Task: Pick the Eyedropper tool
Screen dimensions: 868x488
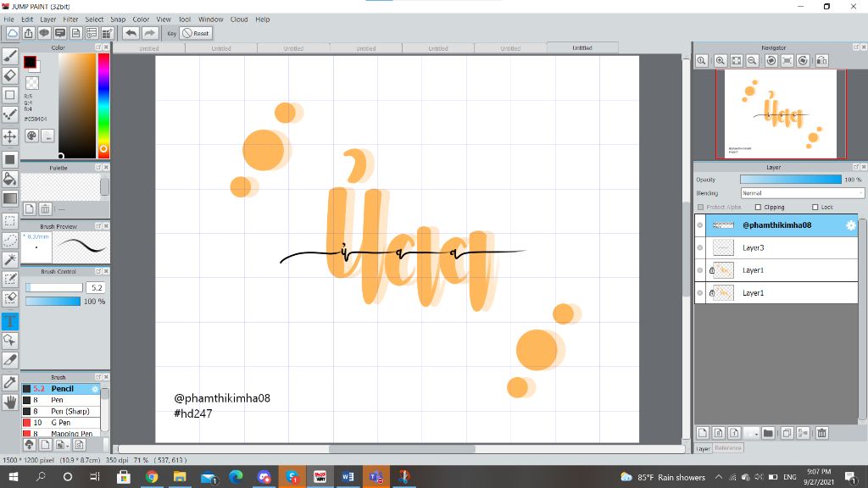Action: pyautogui.click(x=10, y=382)
